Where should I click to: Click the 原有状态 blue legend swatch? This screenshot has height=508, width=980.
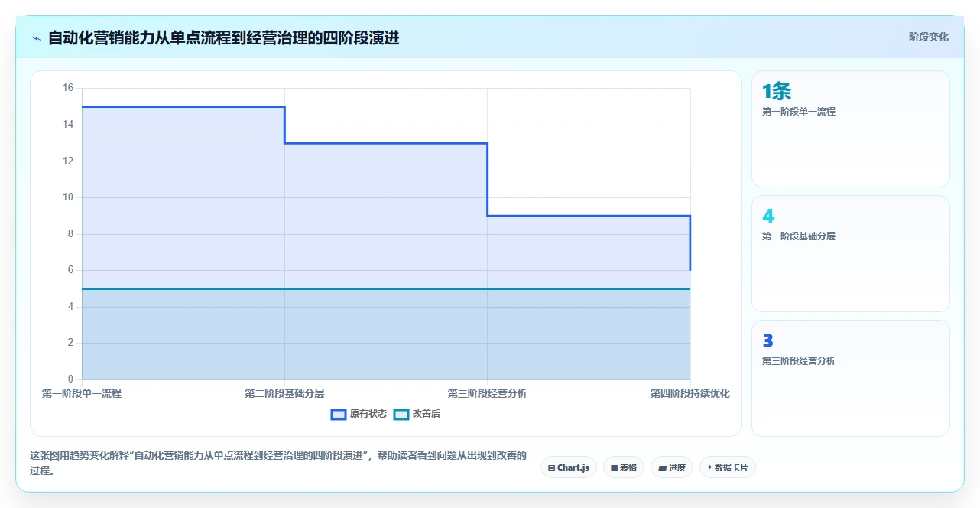(339, 414)
